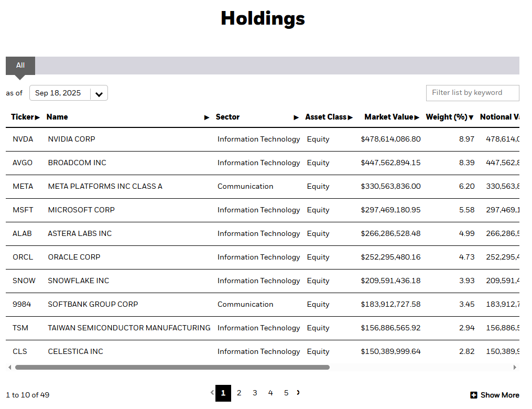The image size is (532, 409).
Task: Click Oracle market value $252,295,480.16
Action: (390, 257)
